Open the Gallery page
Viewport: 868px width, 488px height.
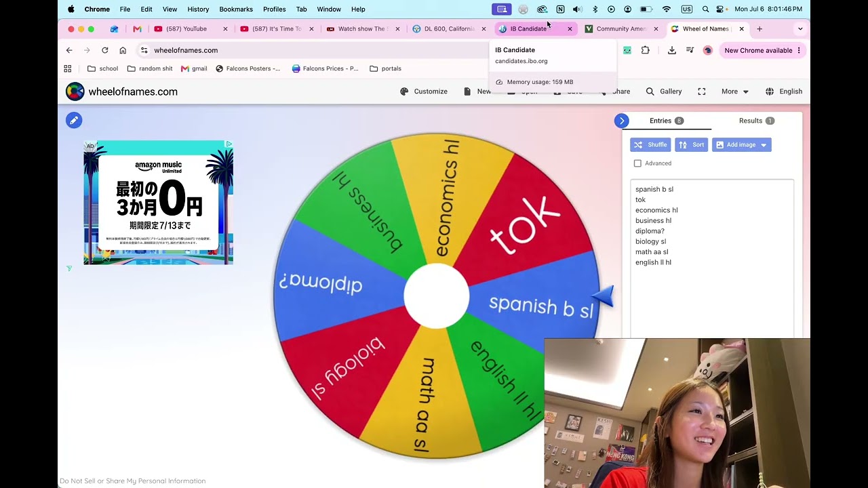pyautogui.click(x=664, y=91)
